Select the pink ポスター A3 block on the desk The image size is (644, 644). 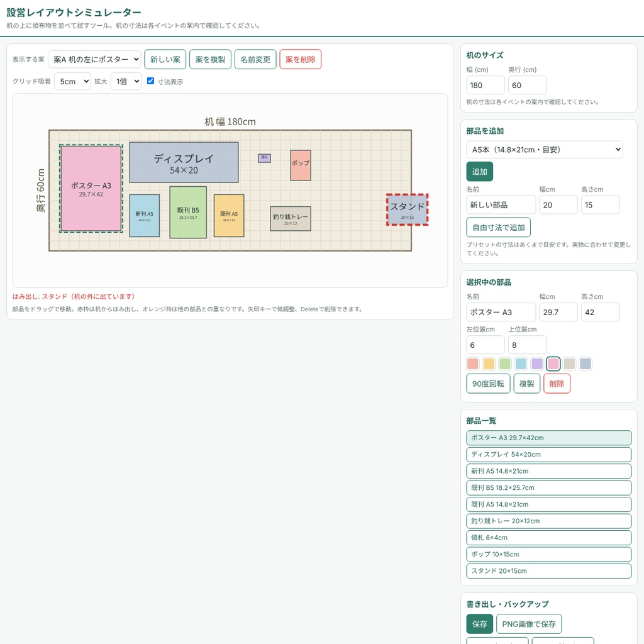pos(91,189)
